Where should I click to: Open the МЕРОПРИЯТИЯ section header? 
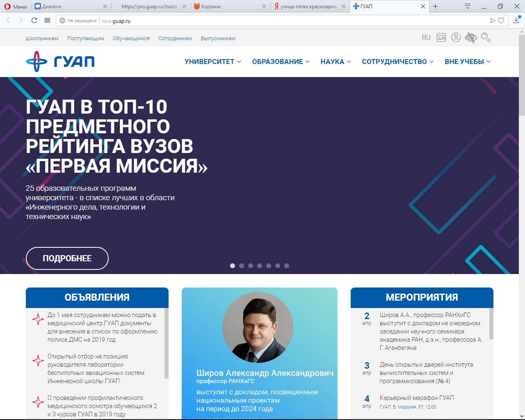pos(422,297)
